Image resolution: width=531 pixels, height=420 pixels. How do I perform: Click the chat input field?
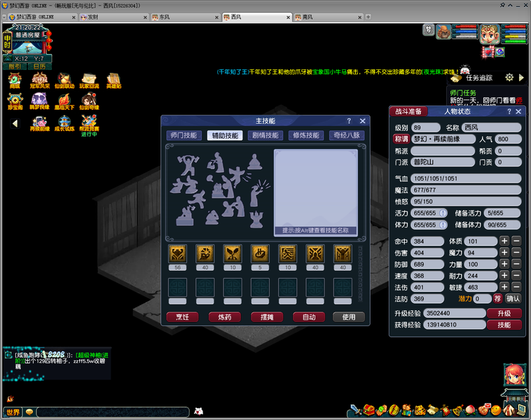point(113,412)
